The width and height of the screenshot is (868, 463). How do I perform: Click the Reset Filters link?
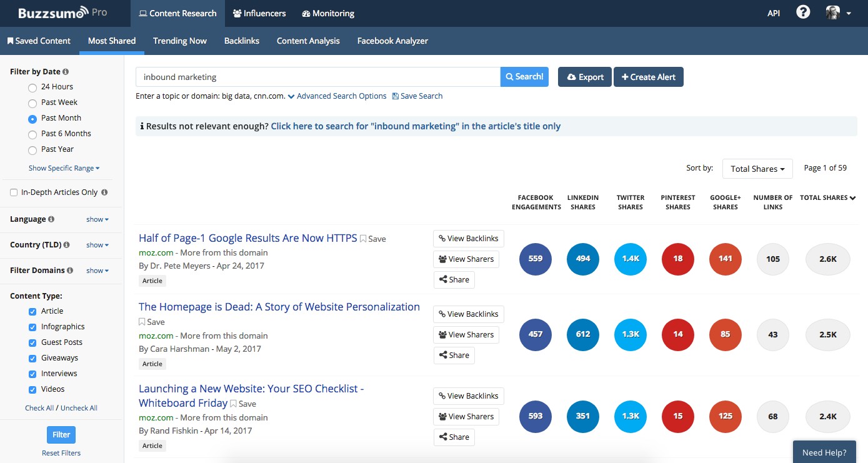[61, 453]
